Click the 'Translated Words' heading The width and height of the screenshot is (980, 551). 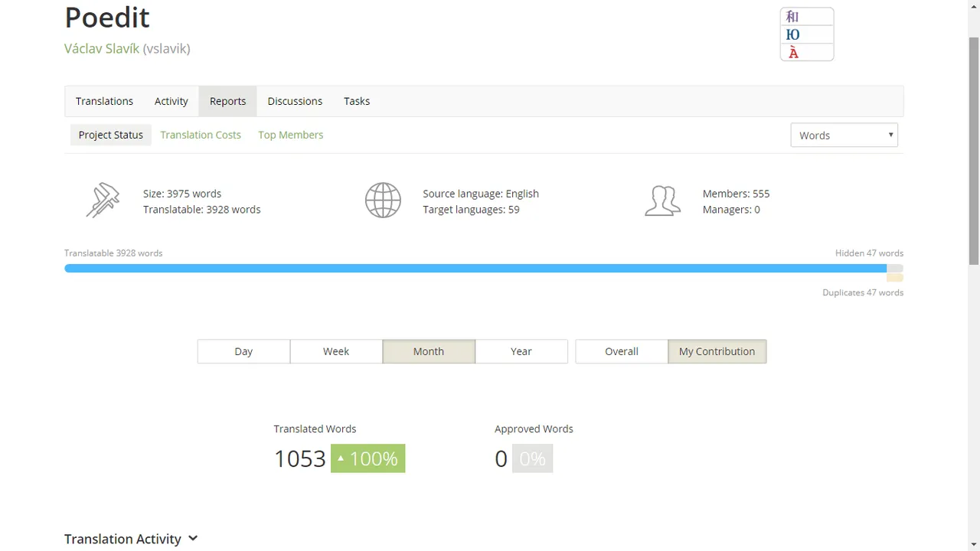pos(315,429)
